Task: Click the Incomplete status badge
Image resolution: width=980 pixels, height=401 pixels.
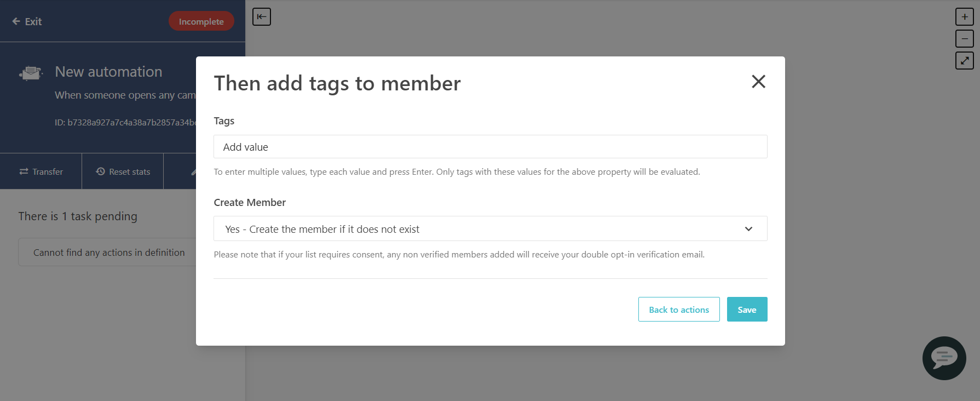Action: [x=201, y=20]
